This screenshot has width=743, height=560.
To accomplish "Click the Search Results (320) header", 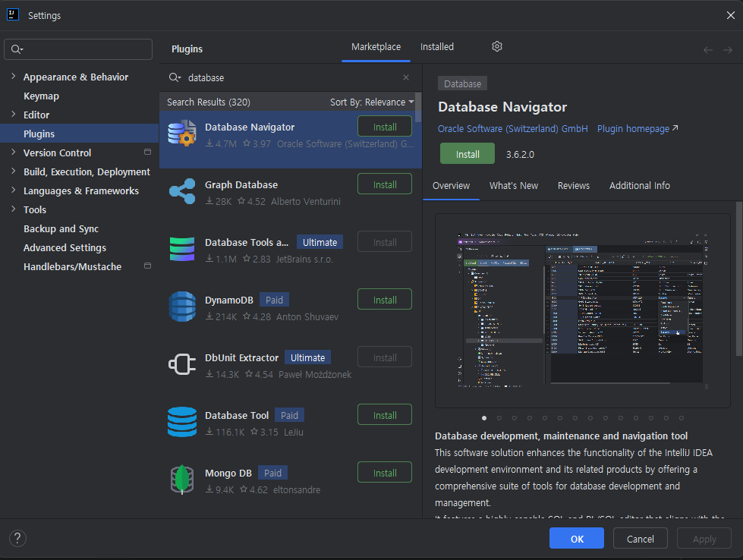I will [x=209, y=102].
